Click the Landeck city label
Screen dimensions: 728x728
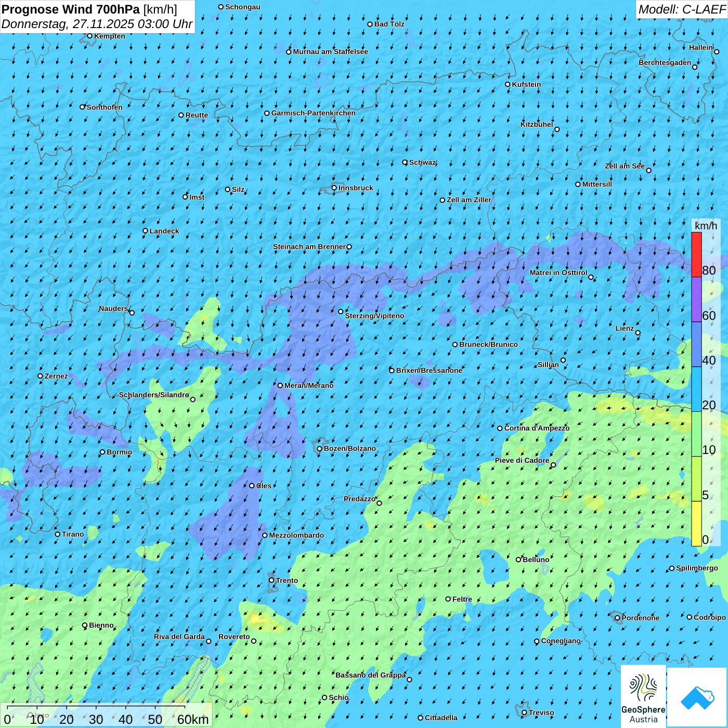(164, 231)
